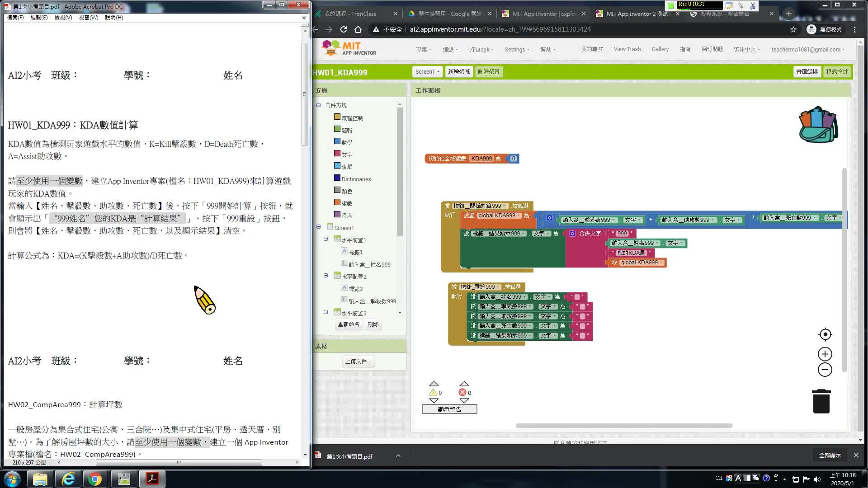Viewport: 868px width, 488px height.
Task: Open Acrobat 視窗(W) menu
Action: point(88,17)
